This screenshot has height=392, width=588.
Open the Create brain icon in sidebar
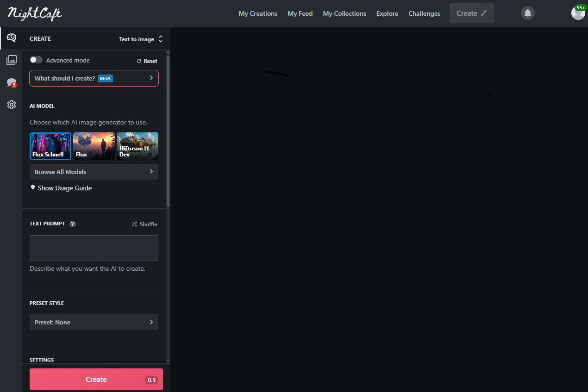click(x=12, y=38)
